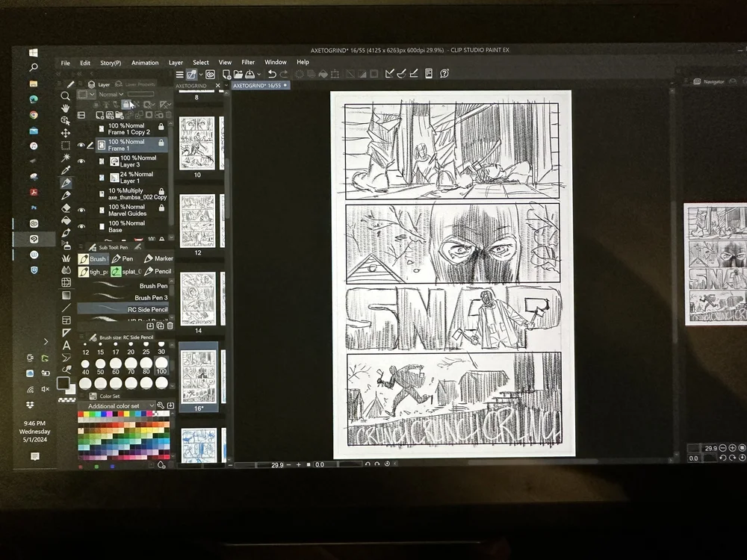Click the color set wrench settings icon
Image resolution: width=747 pixels, height=560 pixels.
pos(161,405)
